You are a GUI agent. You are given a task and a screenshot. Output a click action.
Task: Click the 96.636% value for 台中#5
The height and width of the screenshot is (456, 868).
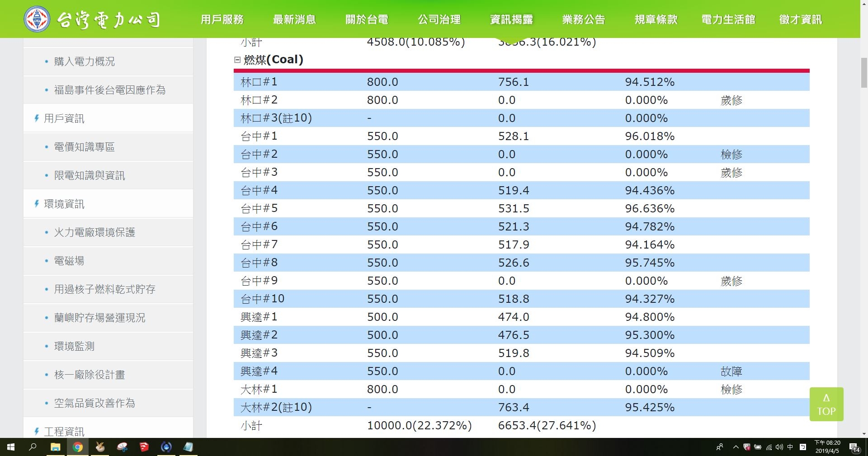click(x=650, y=208)
